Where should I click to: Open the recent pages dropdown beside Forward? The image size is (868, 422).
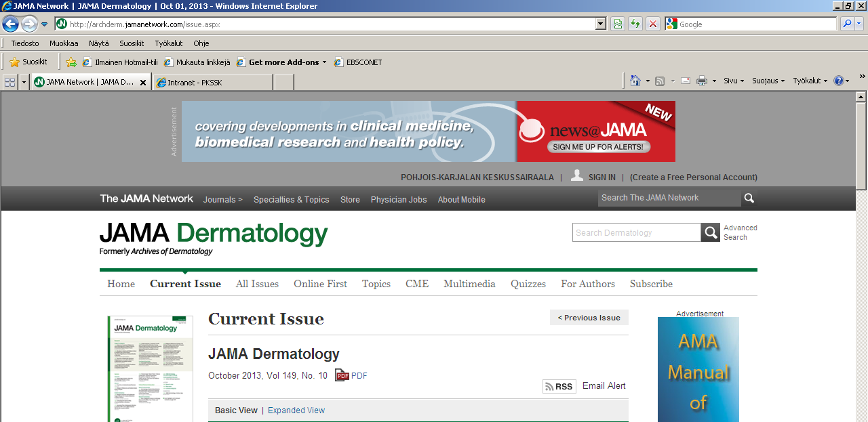(45, 24)
